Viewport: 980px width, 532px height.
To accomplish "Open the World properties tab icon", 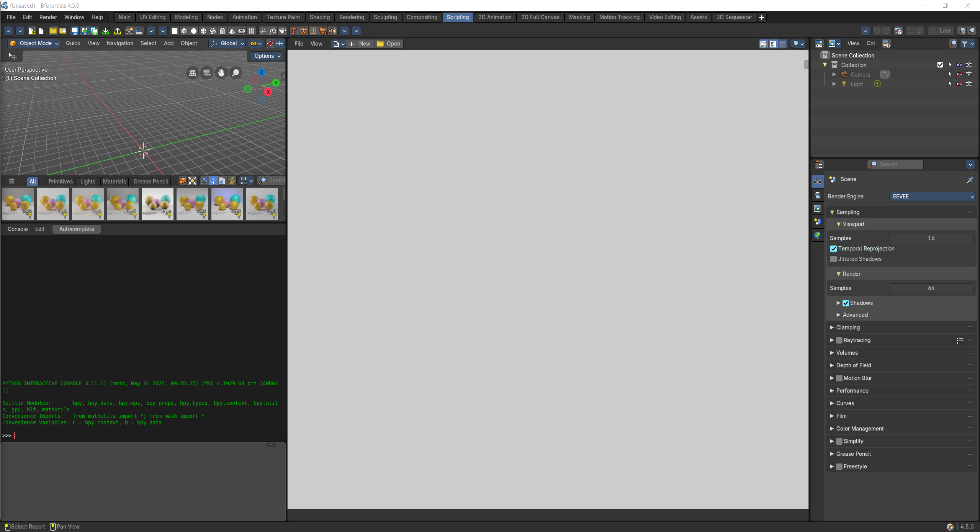I will click(818, 235).
